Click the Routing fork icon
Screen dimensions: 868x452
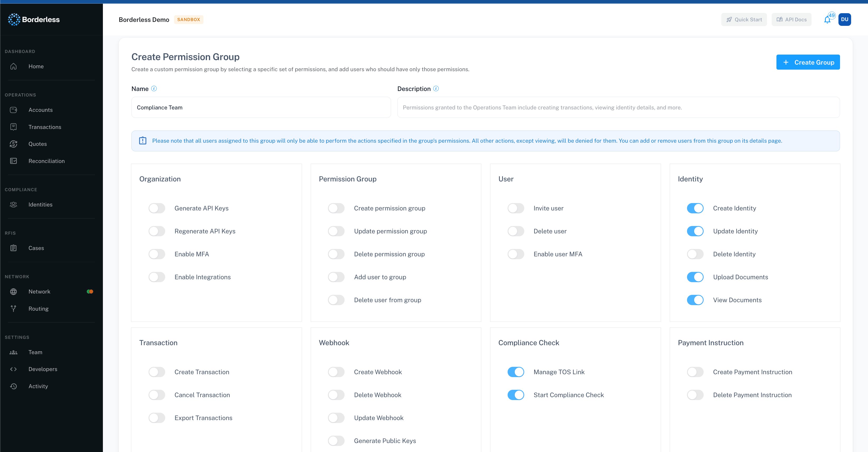click(x=13, y=309)
